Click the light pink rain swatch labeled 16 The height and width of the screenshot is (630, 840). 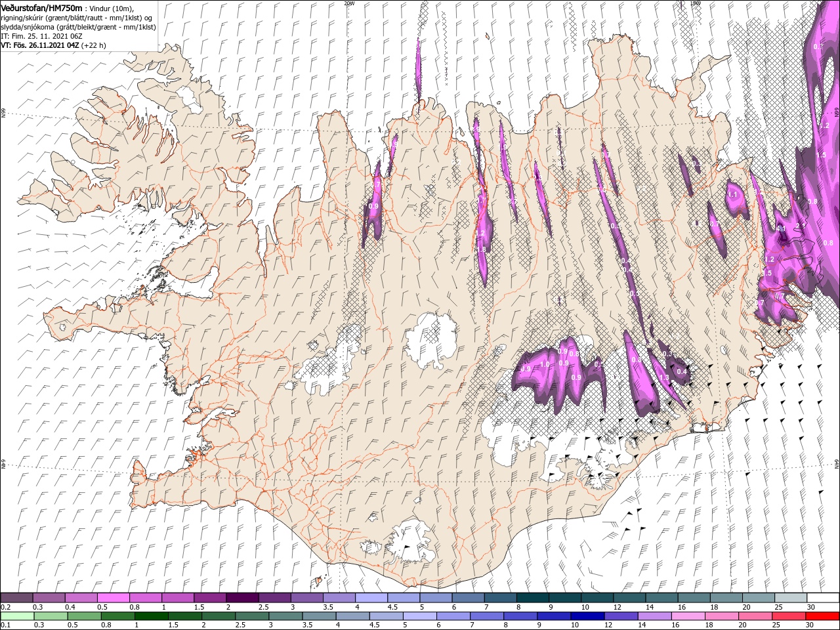[689, 616]
